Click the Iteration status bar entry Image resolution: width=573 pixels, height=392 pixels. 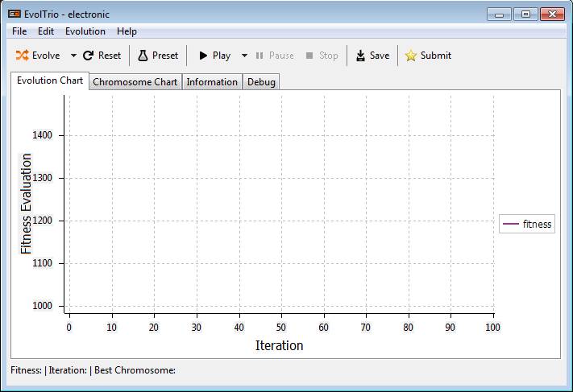(x=68, y=370)
